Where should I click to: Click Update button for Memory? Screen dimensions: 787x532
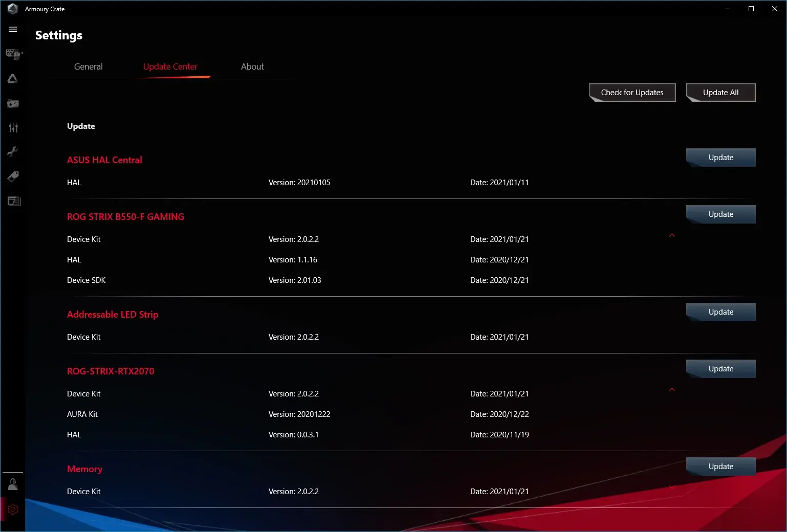720,467
